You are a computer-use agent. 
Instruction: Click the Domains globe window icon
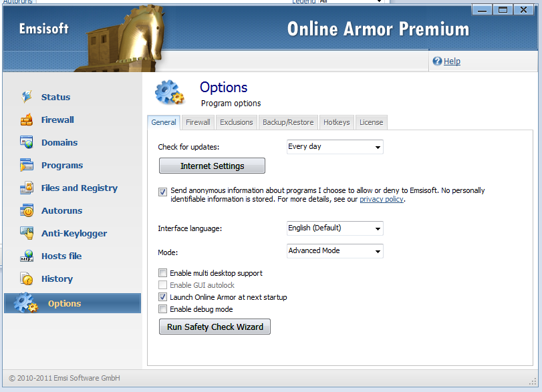(x=27, y=142)
